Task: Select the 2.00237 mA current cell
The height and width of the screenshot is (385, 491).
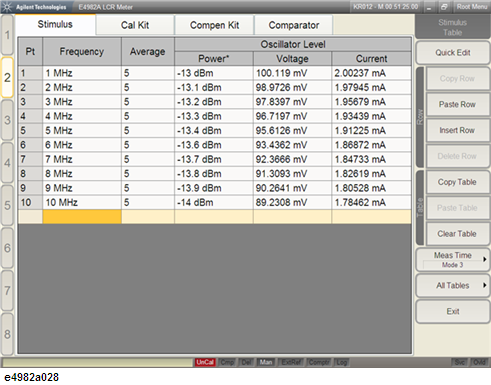Action: 371,73
